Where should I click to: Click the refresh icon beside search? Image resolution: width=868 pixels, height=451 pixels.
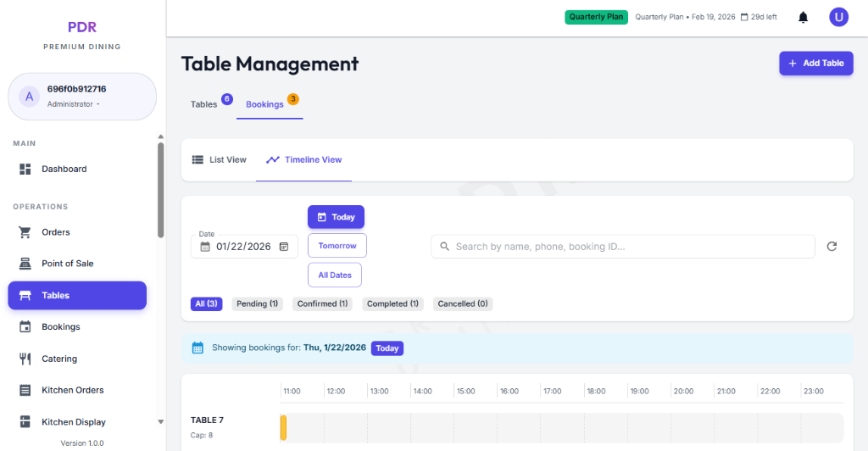coord(832,247)
